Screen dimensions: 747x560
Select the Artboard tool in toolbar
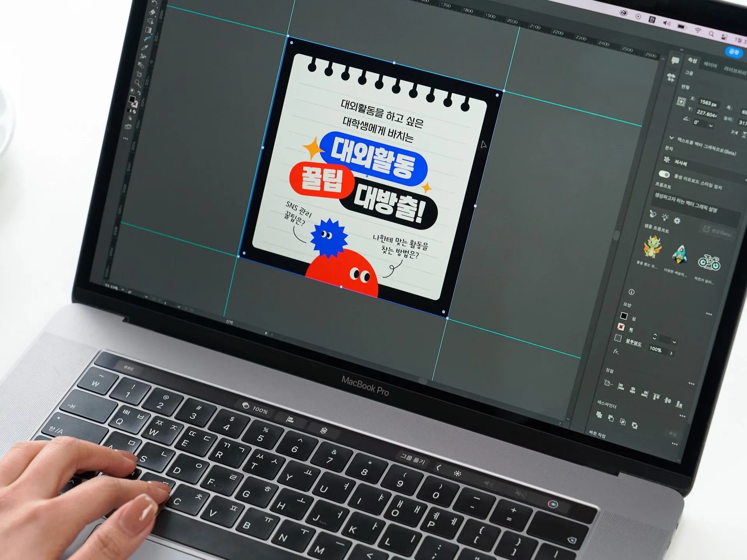point(139,74)
